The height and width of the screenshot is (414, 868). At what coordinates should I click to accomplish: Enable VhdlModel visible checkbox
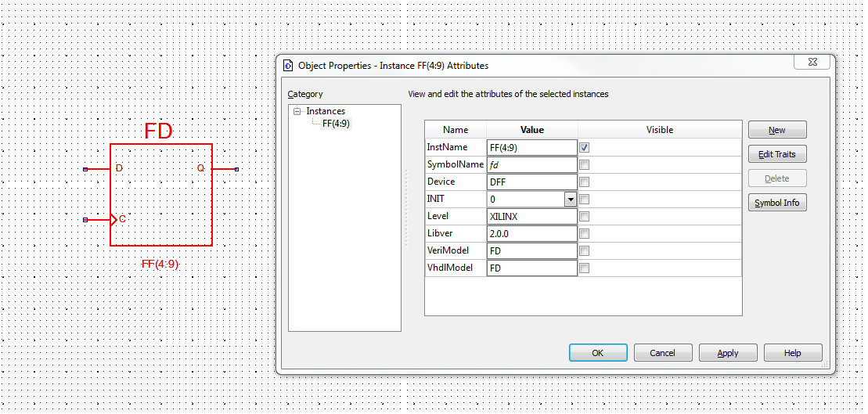pos(584,268)
